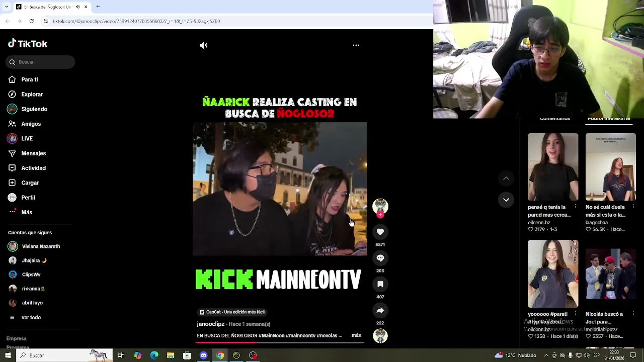The height and width of the screenshot is (362, 644).
Task: Click the video player area to pause
Action: click(x=280, y=189)
